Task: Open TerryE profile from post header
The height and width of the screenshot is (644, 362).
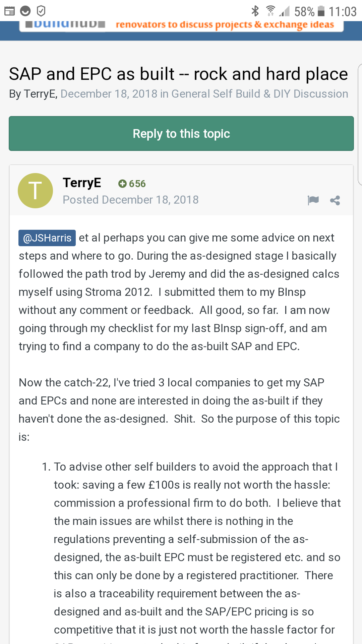Action: coord(82,183)
